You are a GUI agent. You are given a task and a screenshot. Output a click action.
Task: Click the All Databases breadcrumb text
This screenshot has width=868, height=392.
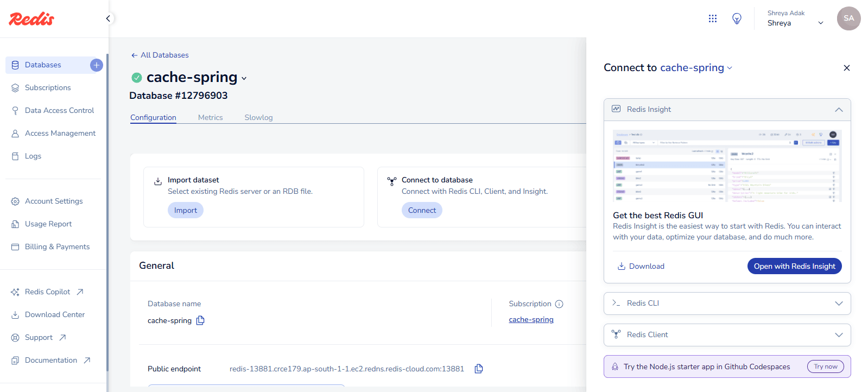click(x=164, y=55)
